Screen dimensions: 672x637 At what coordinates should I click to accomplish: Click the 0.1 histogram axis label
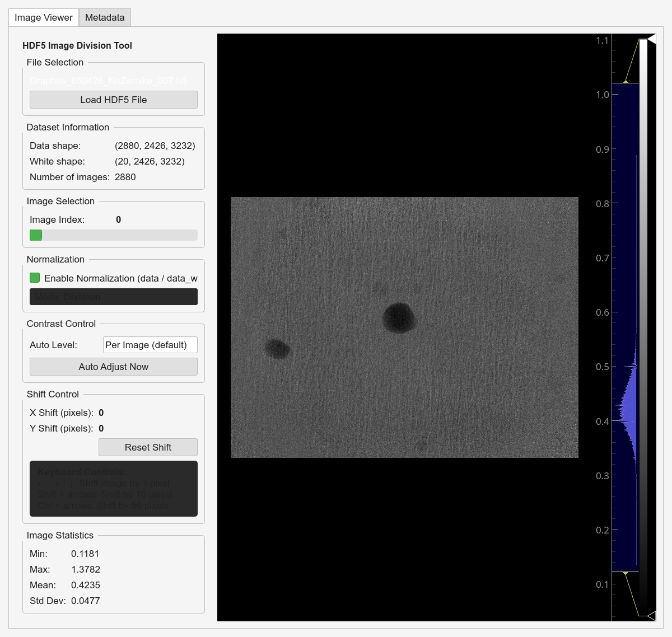(603, 584)
